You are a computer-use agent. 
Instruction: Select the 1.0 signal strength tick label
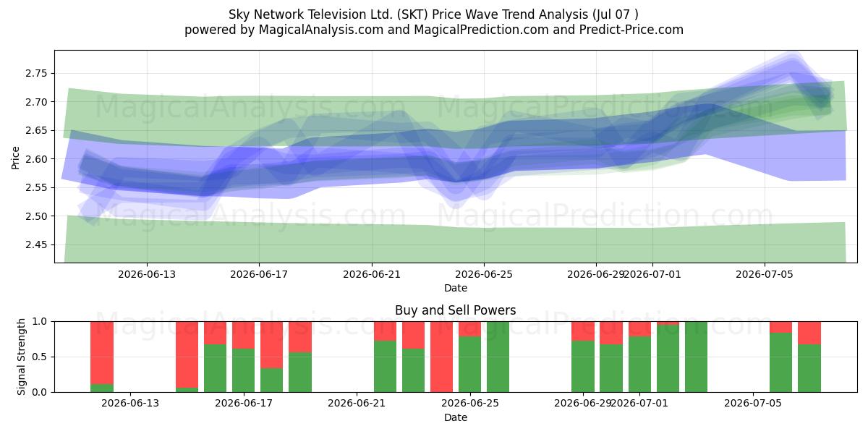point(41,321)
